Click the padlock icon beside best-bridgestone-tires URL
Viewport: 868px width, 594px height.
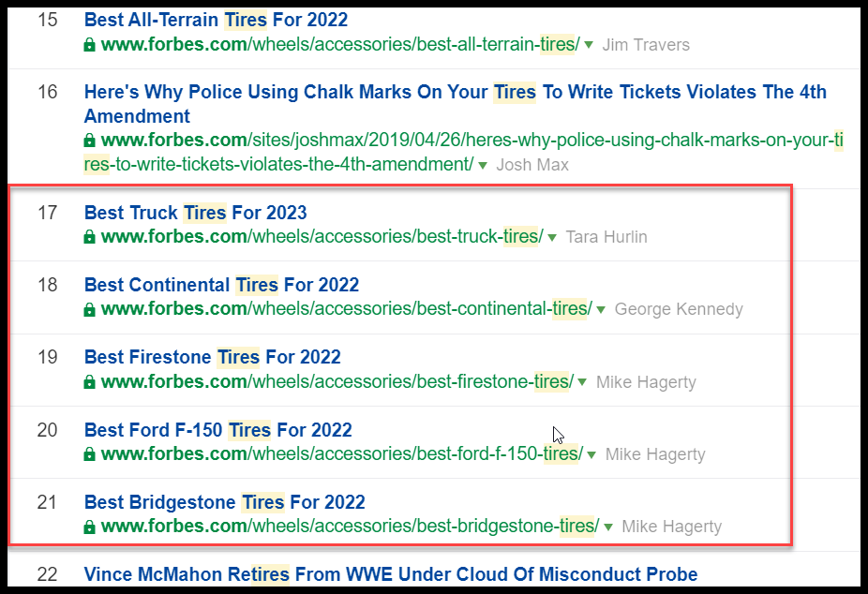[90, 527]
